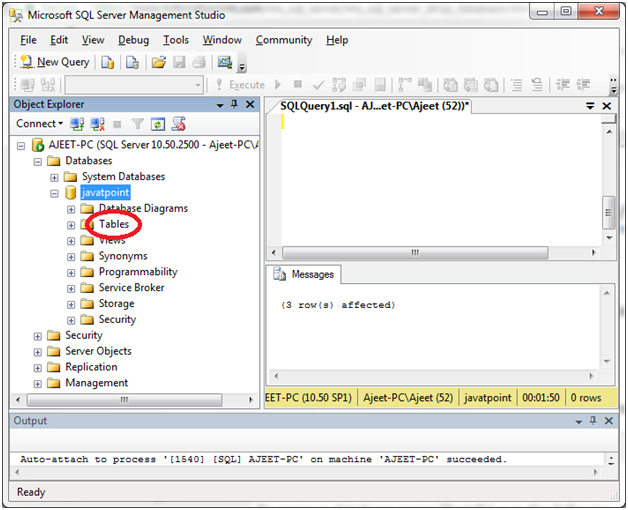The width and height of the screenshot is (628, 510).
Task: Open the Help menu
Action: click(337, 40)
